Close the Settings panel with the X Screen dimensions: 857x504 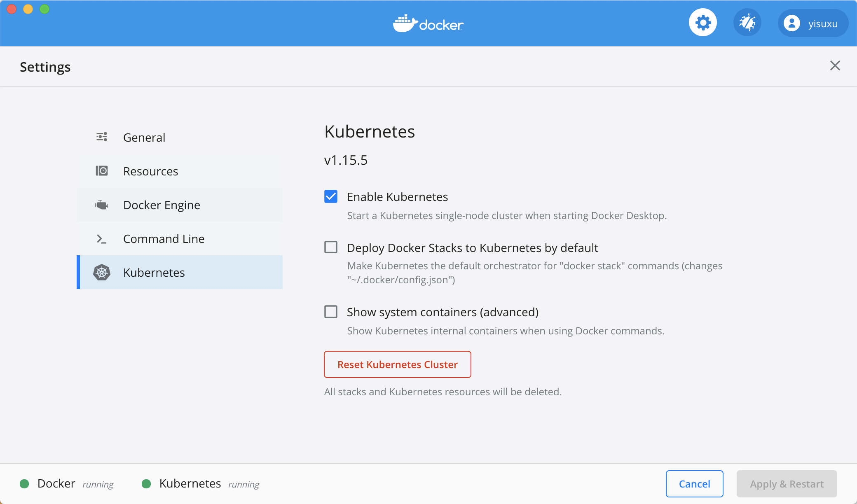835,65
